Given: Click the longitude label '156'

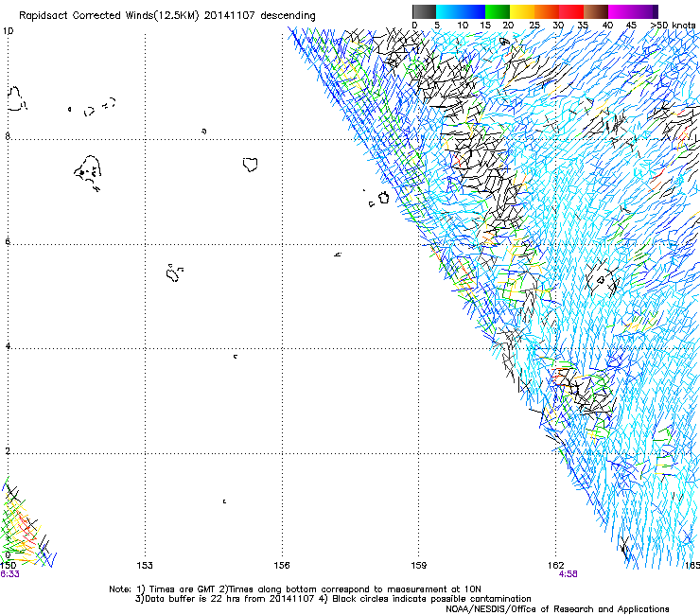Looking at the screenshot, I should [x=282, y=566].
